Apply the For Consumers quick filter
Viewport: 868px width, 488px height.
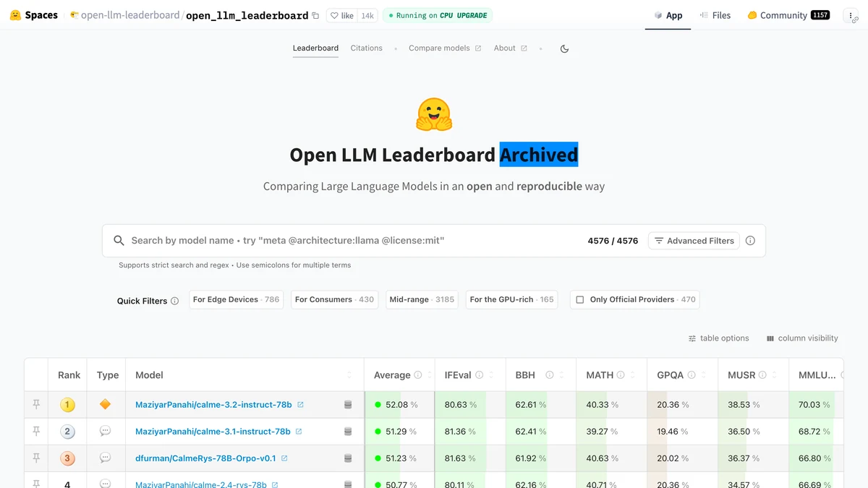pyautogui.click(x=335, y=299)
